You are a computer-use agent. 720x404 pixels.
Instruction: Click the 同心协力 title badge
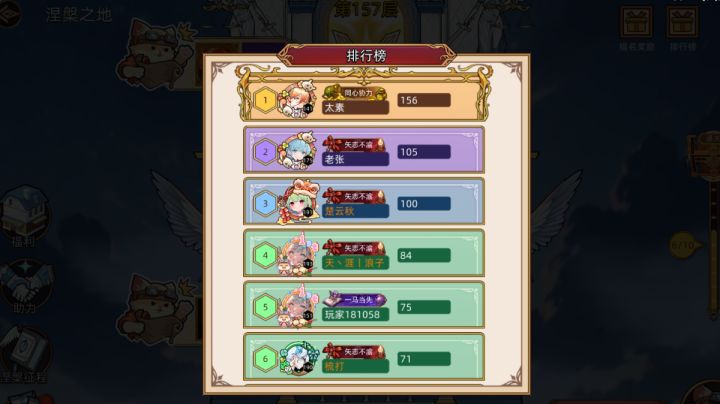click(x=354, y=93)
